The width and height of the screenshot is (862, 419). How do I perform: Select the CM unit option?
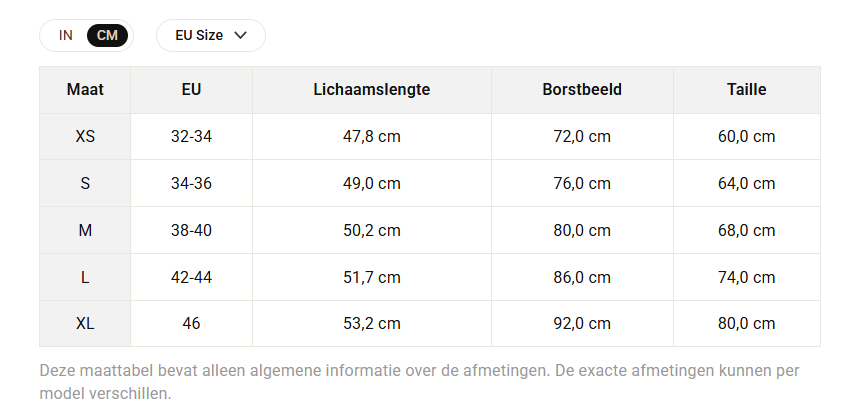(x=107, y=35)
